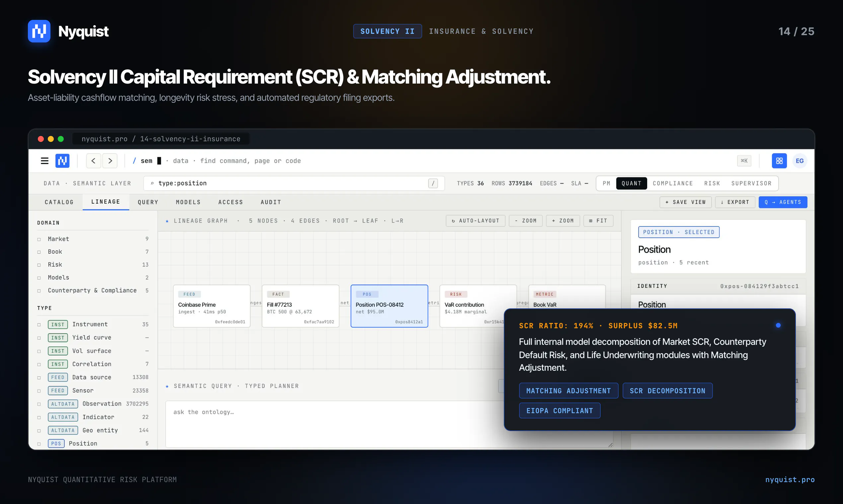Click the EIOPA Compliant tag

pyautogui.click(x=560, y=410)
